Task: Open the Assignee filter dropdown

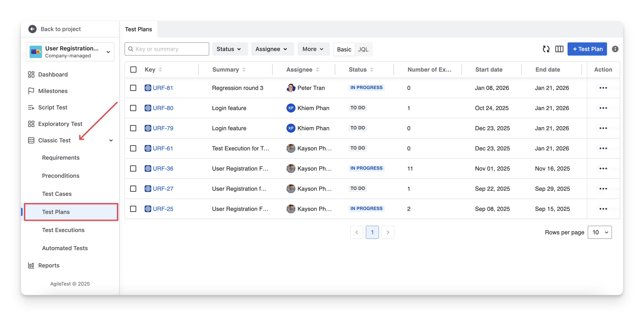Action: coord(271,49)
